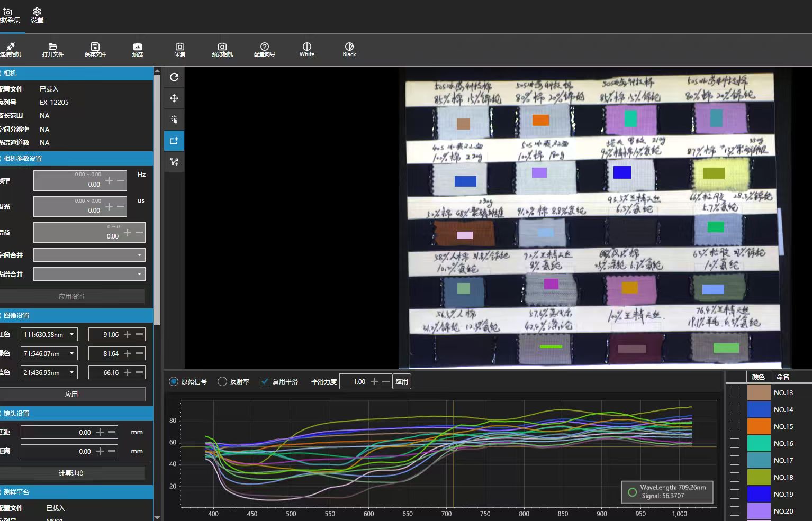Click 应用 button beside smoothing strength
The width and height of the screenshot is (812, 521).
tap(401, 381)
